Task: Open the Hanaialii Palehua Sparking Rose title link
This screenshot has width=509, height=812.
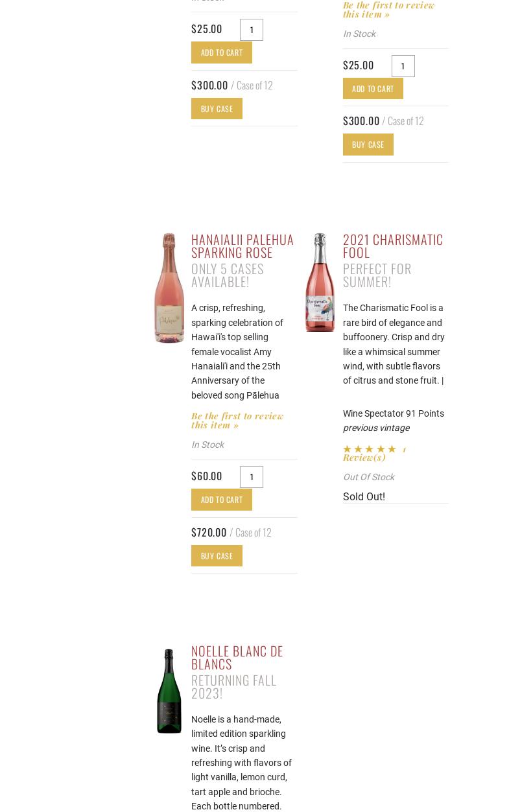Action: 242,246
